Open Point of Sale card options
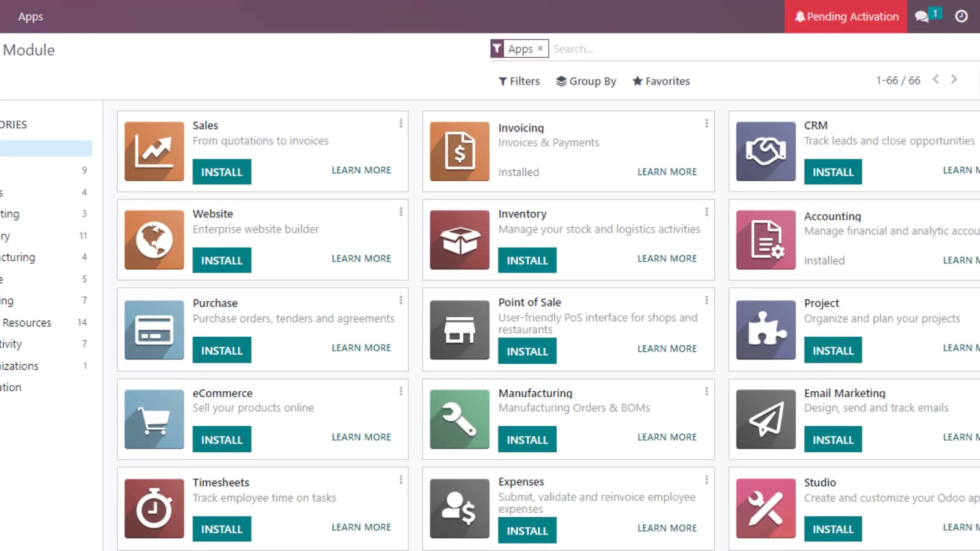980x551 pixels. tap(707, 300)
